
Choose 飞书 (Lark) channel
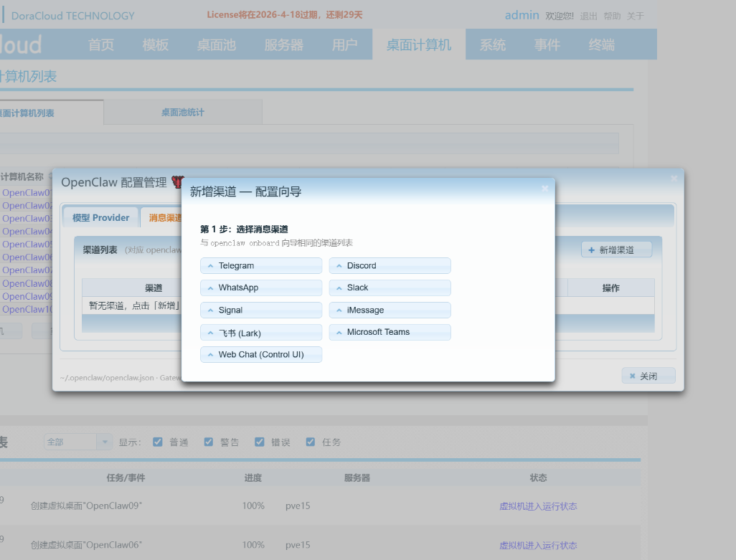[x=261, y=333]
